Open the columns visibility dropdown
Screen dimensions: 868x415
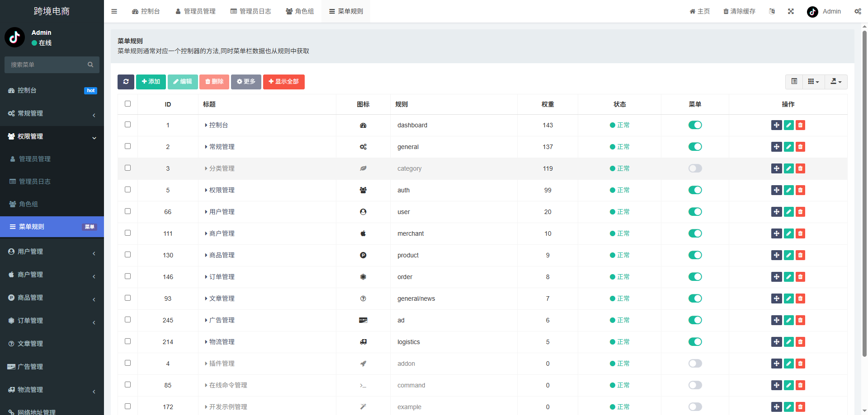813,82
